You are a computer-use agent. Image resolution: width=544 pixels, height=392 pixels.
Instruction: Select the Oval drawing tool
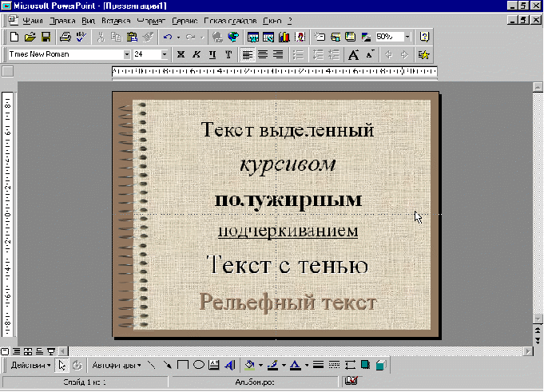(x=198, y=365)
